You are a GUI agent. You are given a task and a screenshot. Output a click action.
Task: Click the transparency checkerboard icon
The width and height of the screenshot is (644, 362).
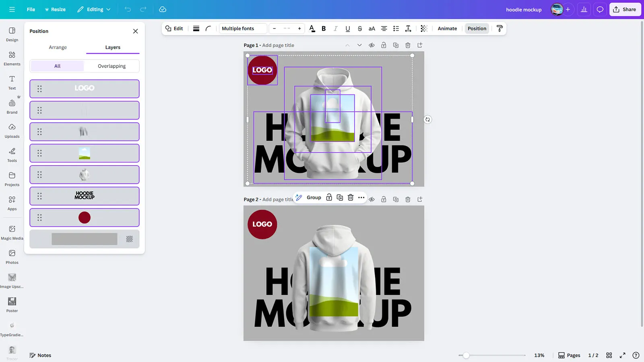[x=424, y=29]
